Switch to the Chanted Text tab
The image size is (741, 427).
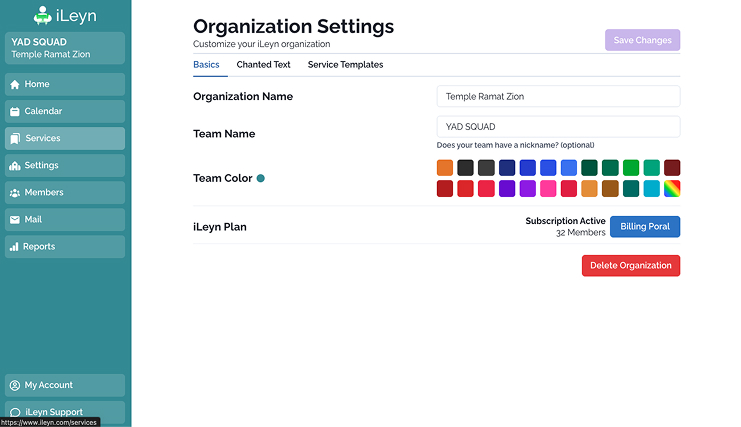tap(263, 65)
